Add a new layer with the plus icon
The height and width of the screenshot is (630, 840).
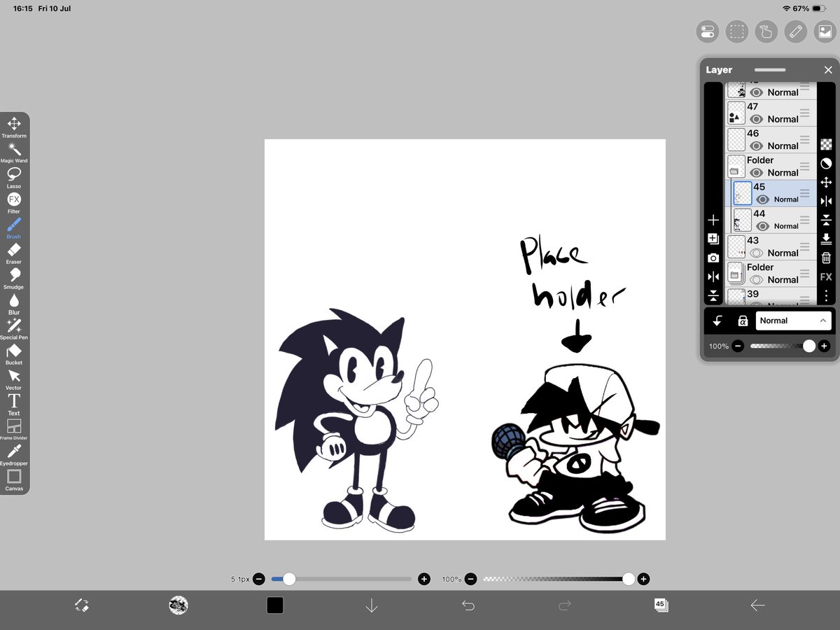[x=713, y=220]
